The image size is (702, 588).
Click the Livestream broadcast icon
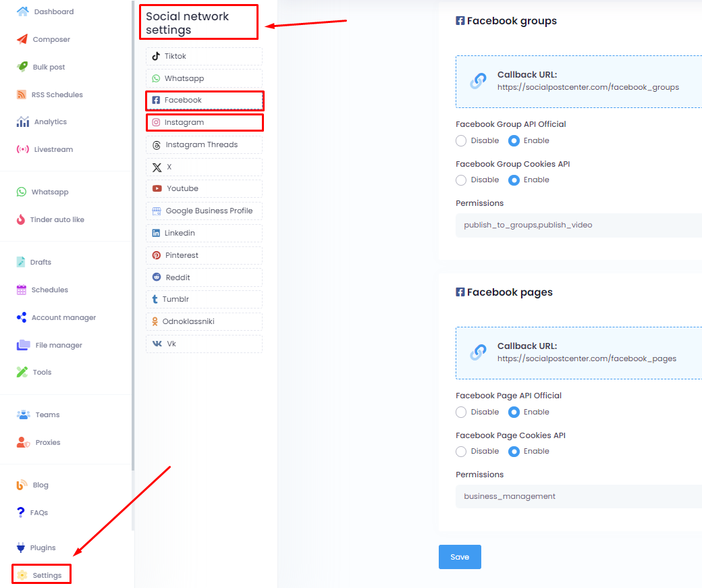[x=22, y=149]
